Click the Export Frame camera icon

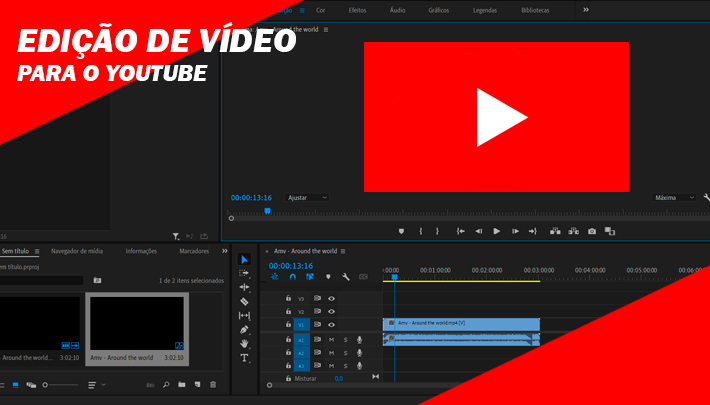tap(592, 231)
